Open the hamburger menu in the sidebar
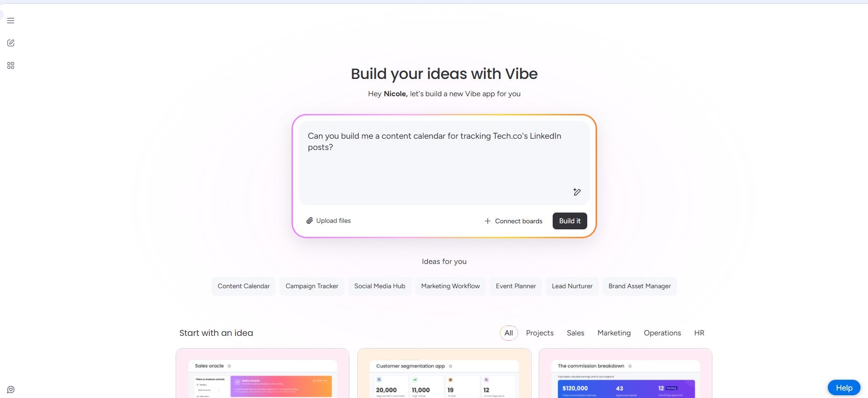This screenshot has height=398, width=868. (x=11, y=21)
